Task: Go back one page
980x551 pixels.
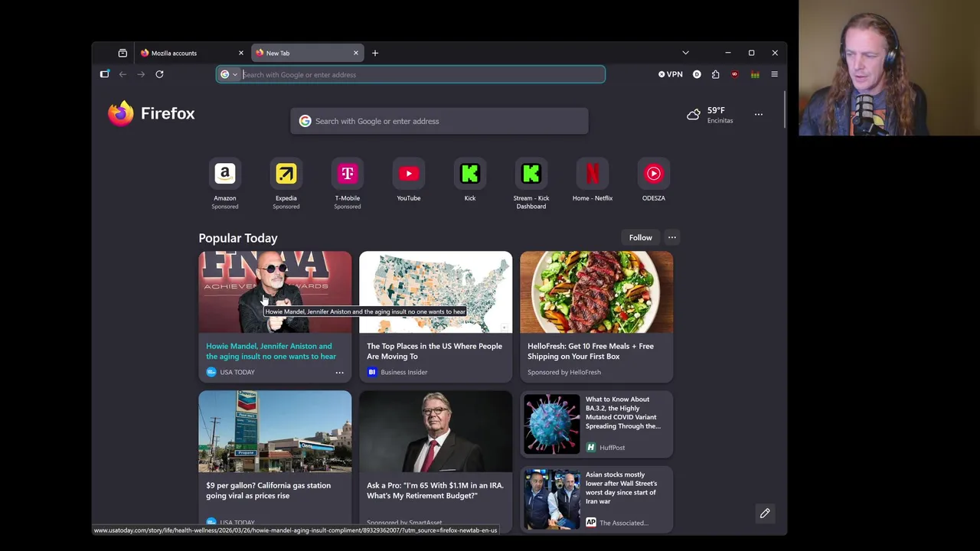Action: coord(122,74)
